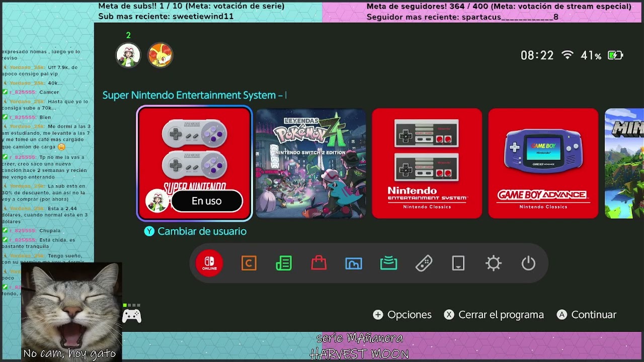This screenshot has height=362, width=644.
Task: Open Nintendo Switch Online icon
Action: tap(209, 263)
